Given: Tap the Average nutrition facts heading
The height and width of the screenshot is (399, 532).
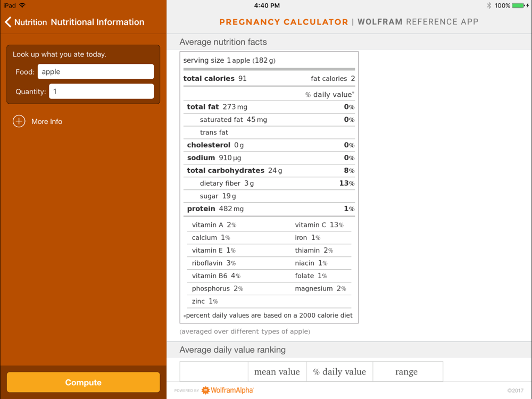Looking at the screenshot, I should [223, 41].
